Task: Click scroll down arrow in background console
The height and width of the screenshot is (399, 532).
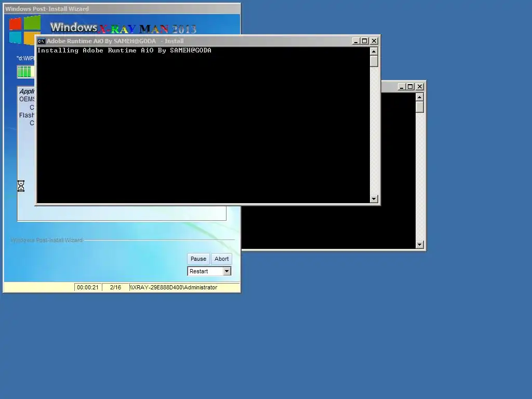Action: [x=420, y=245]
